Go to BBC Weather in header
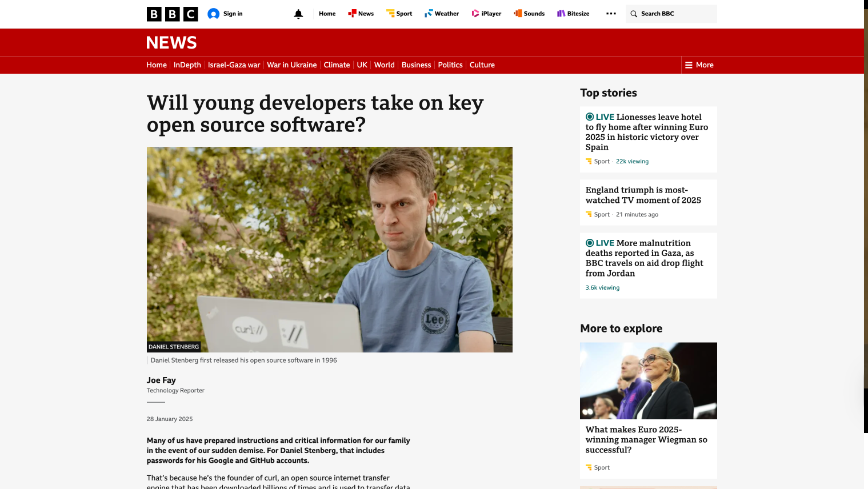 click(x=442, y=14)
